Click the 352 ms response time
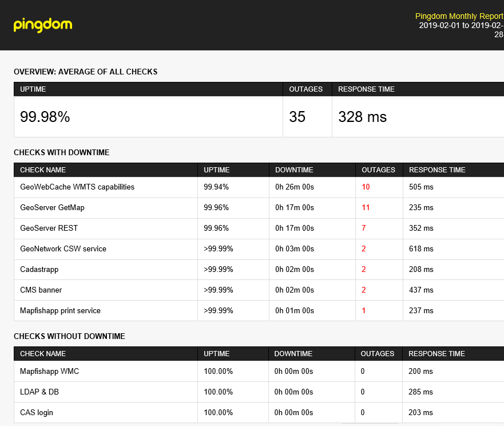Screen dimensions: 504x426 click(421, 228)
